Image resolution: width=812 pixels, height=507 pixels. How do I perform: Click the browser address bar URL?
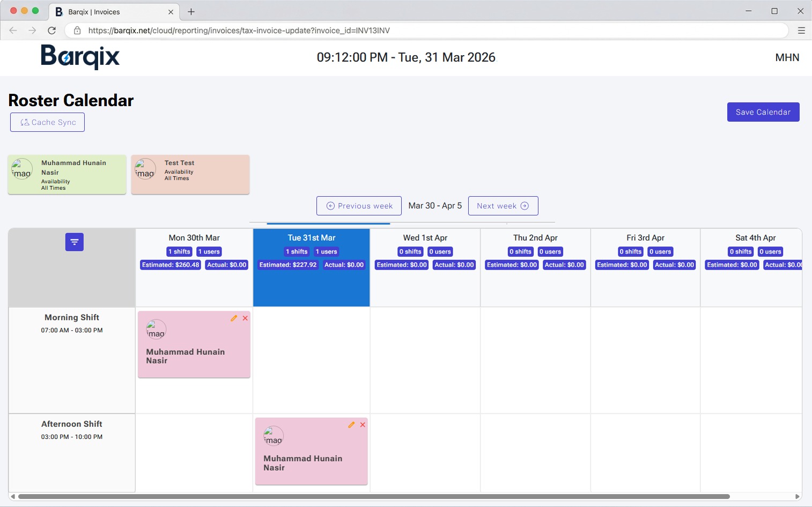coord(239,31)
